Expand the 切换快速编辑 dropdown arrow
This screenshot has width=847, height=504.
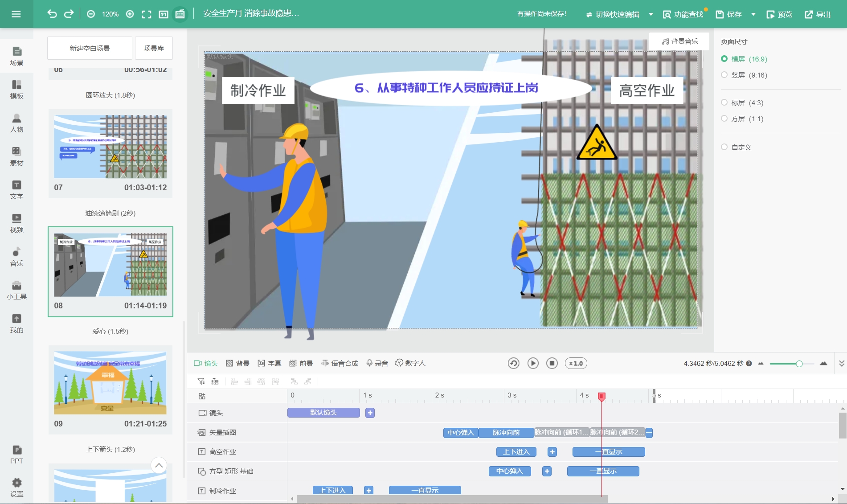(651, 14)
